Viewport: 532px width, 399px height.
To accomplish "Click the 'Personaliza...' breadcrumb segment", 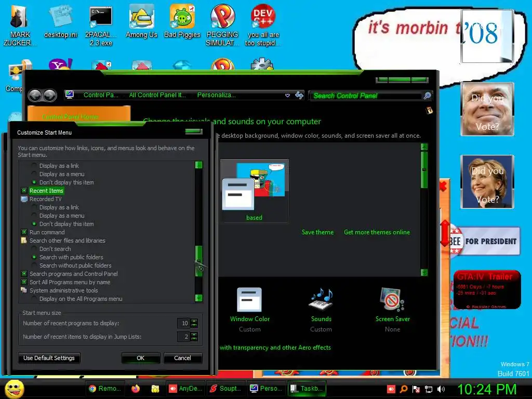I will point(217,95).
